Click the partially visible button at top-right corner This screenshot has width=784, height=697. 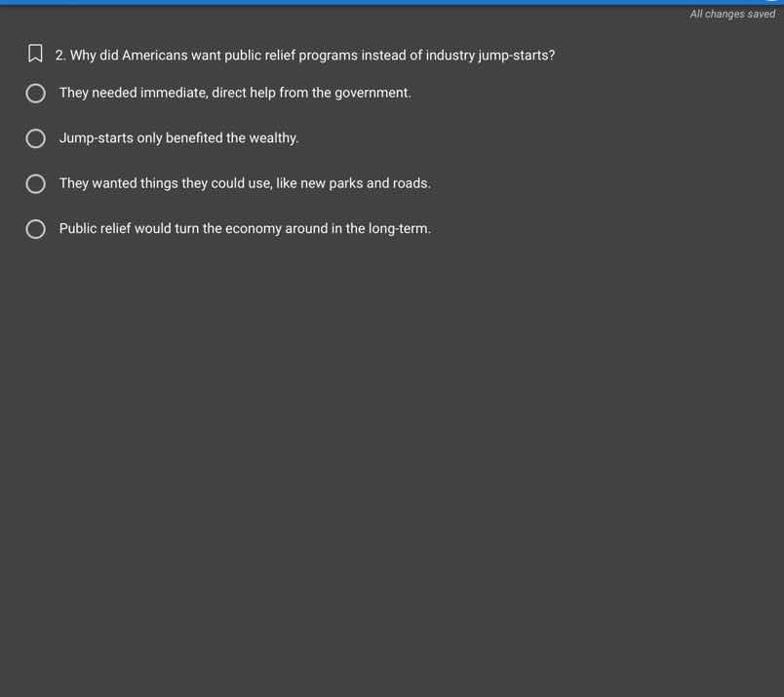(772, 1)
